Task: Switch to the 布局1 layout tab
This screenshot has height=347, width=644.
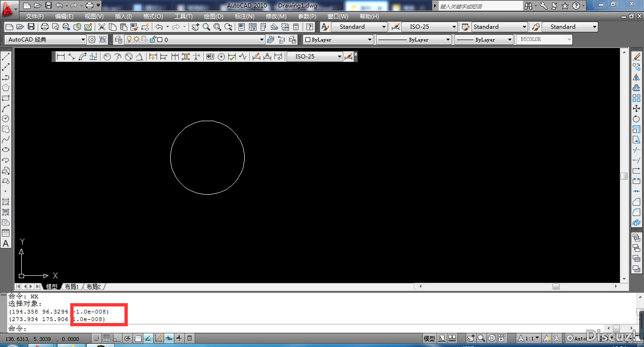Action: tap(72, 287)
